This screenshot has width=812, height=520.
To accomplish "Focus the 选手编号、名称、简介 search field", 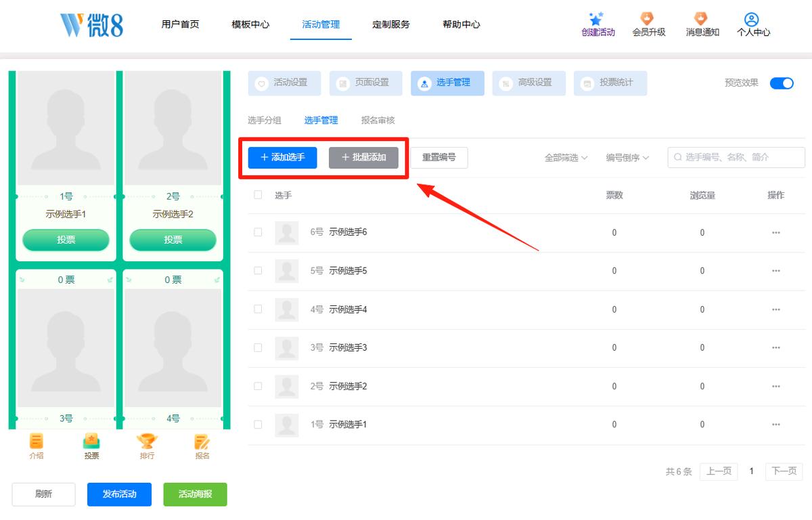I will click(737, 158).
